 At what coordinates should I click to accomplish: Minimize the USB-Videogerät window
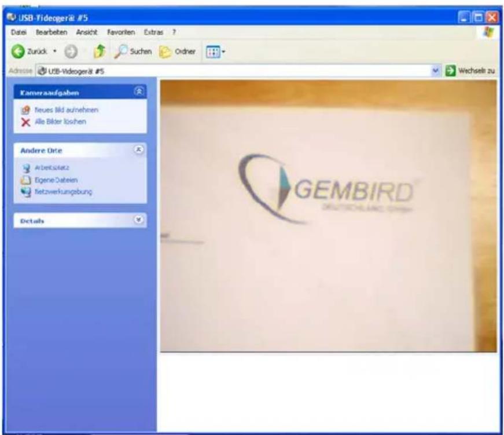click(463, 17)
